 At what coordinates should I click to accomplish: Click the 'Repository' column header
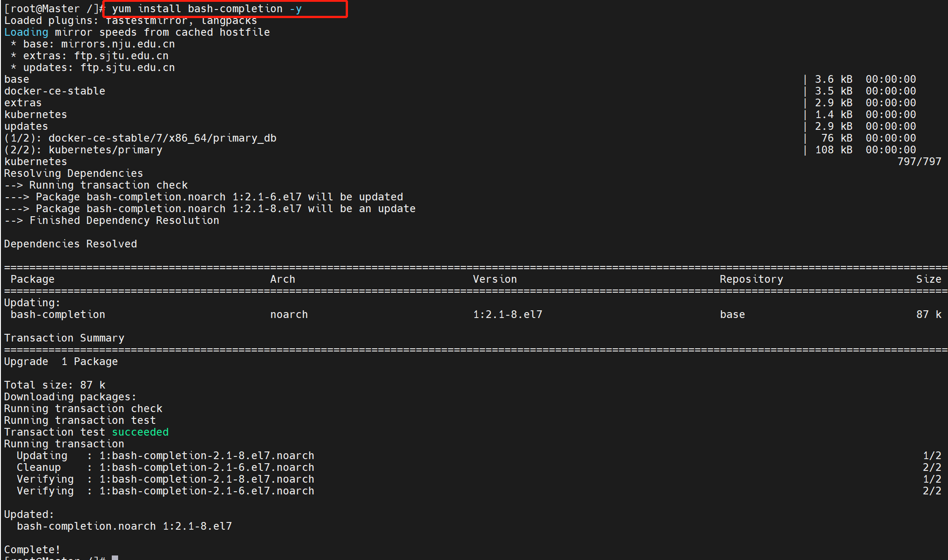pos(751,279)
